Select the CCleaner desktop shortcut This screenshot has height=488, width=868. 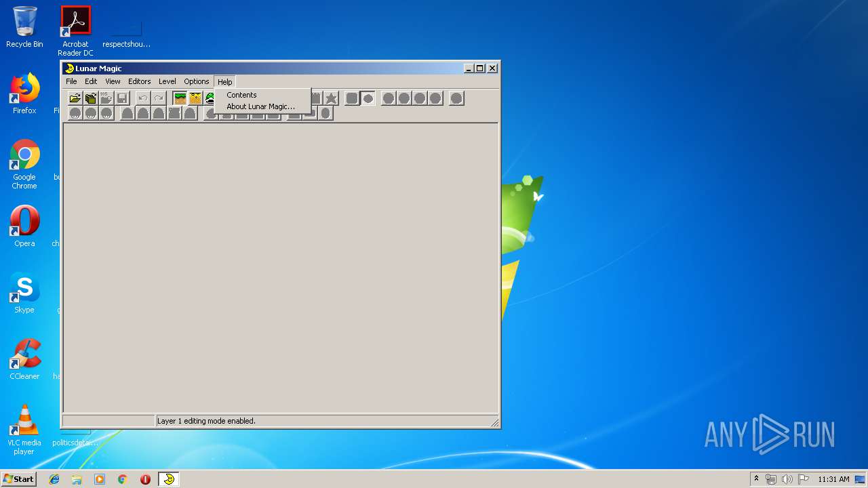24,359
